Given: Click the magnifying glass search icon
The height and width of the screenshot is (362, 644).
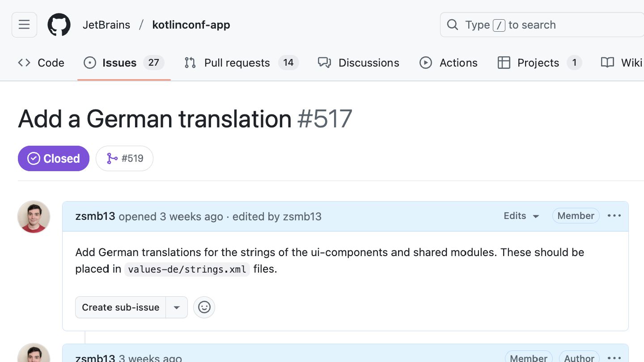Looking at the screenshot, I should 453,25.
